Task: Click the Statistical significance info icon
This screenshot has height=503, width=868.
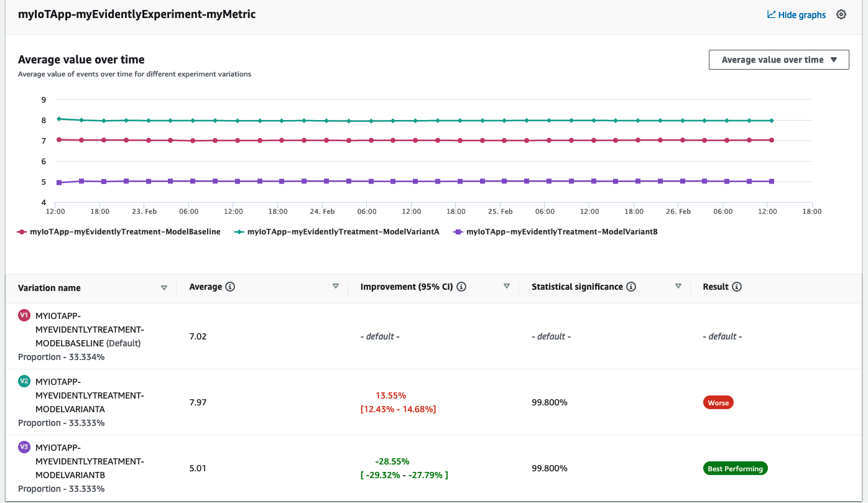Action: point(631,287)
